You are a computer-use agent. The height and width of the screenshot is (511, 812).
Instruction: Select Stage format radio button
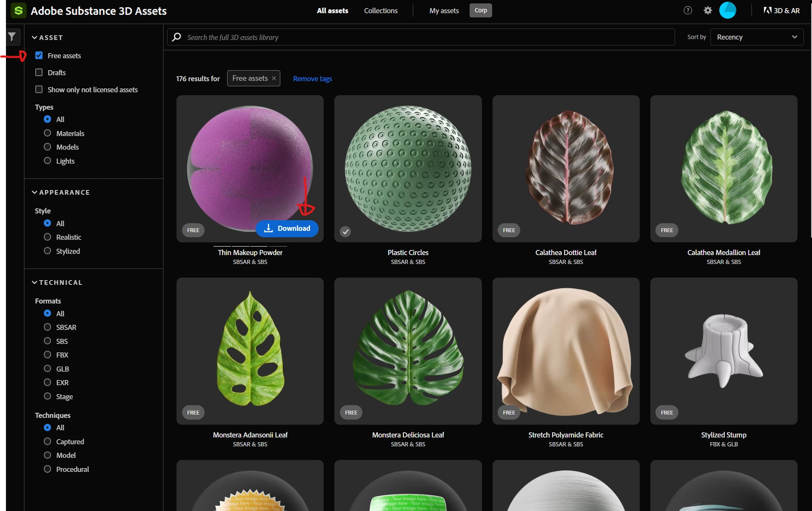point(47,396)
